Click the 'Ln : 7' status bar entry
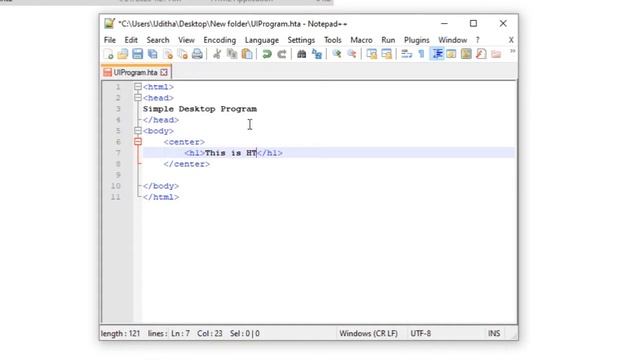This screenshot has width=640, height=360. pyautogui.click(x=180, y=333)
